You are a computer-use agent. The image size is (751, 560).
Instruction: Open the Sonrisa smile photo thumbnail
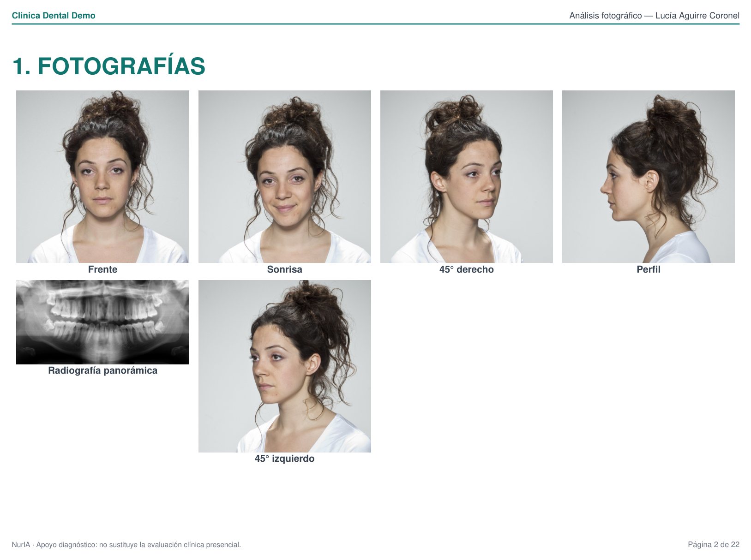[285, 177]
